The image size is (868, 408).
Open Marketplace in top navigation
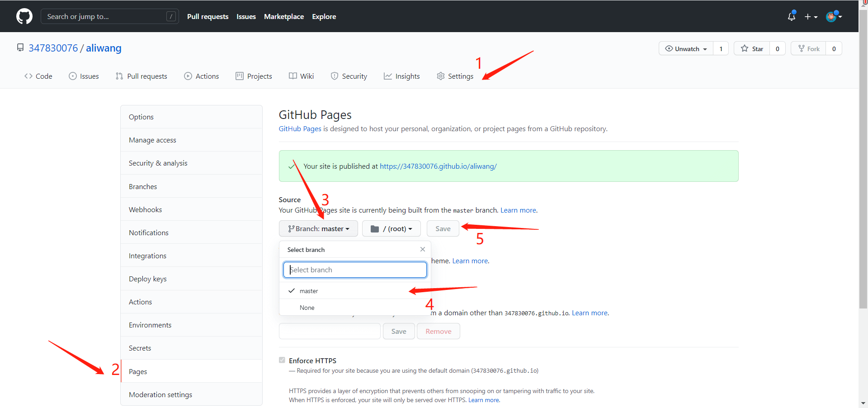point(284,16)
